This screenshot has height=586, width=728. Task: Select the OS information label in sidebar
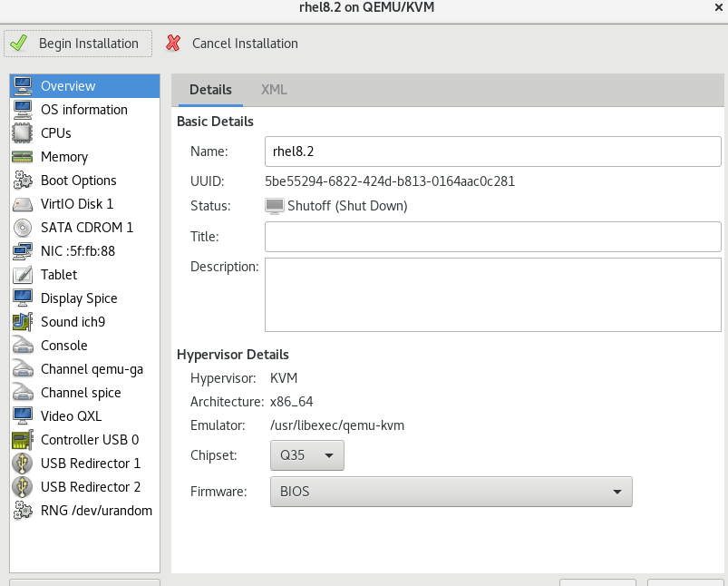pyautogui.click(x=84, y=110)
